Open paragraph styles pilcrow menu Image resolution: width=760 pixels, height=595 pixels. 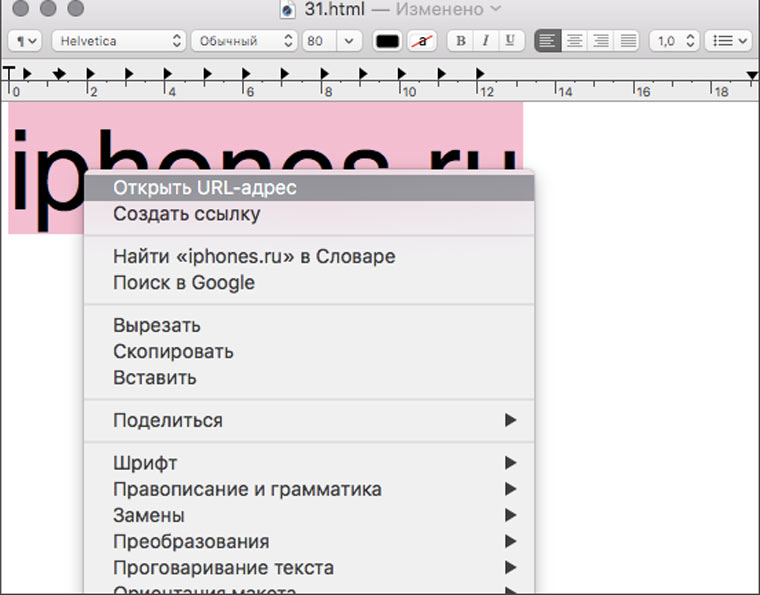tap(25, 41)
